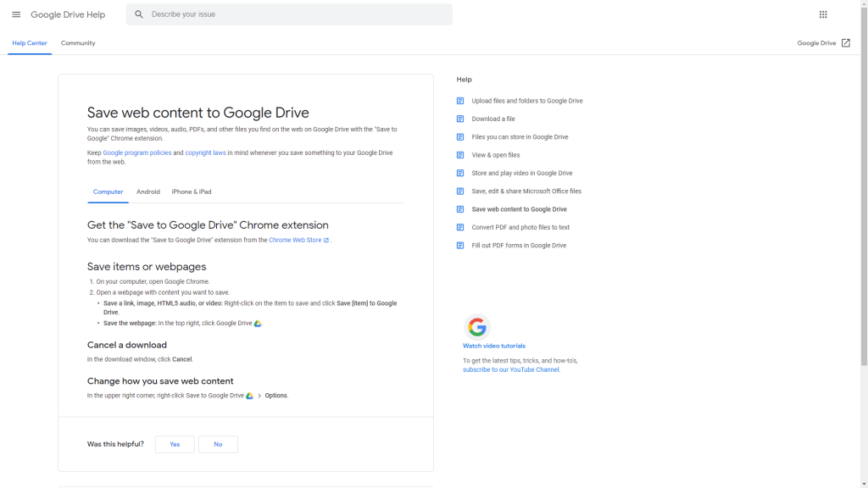The image size is (868, 488).
Task: Click the Drive icon in the save webpage step
Action: point(257,323)
